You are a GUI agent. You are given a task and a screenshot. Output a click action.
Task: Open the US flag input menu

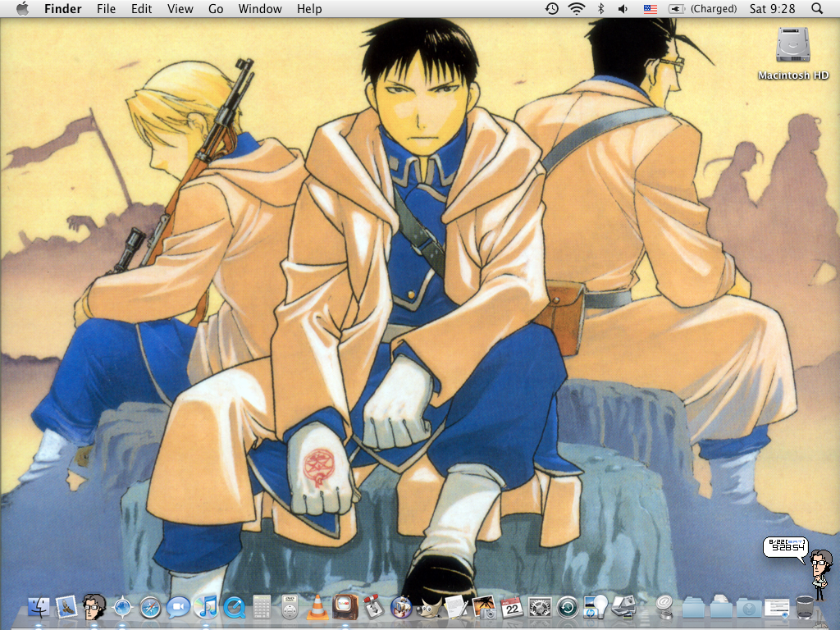point(651,8)
